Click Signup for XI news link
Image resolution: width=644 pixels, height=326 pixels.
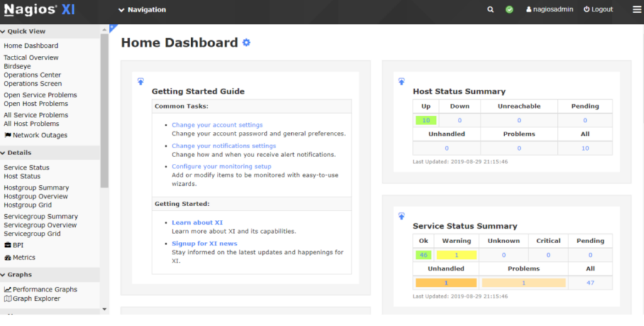click(x=204, y=243)
